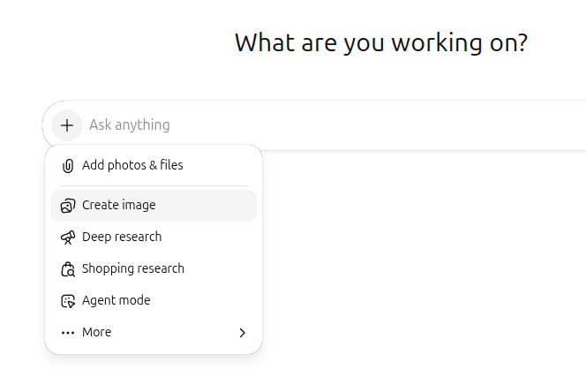Open the 'More' menu item label

coord(96,332)
